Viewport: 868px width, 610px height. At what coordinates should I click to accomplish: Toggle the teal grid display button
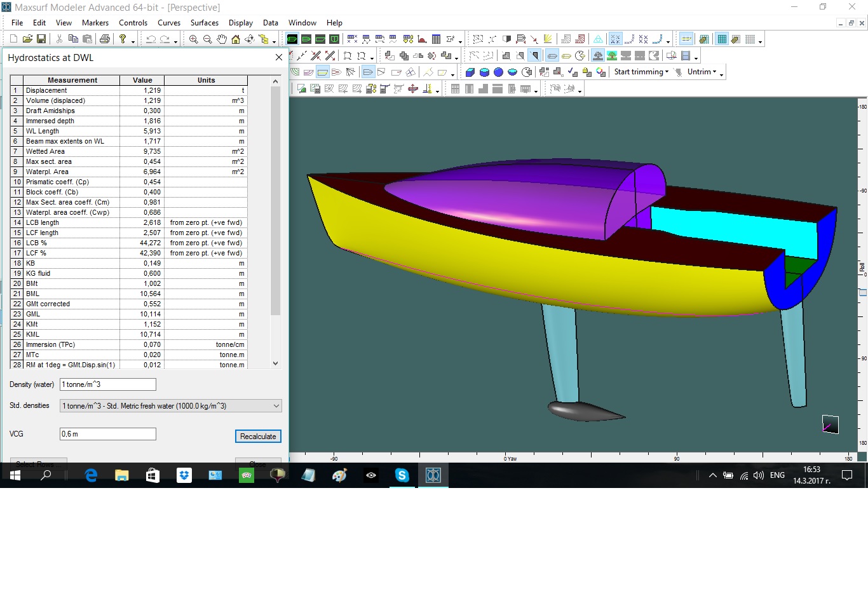[x=722, y=39]
